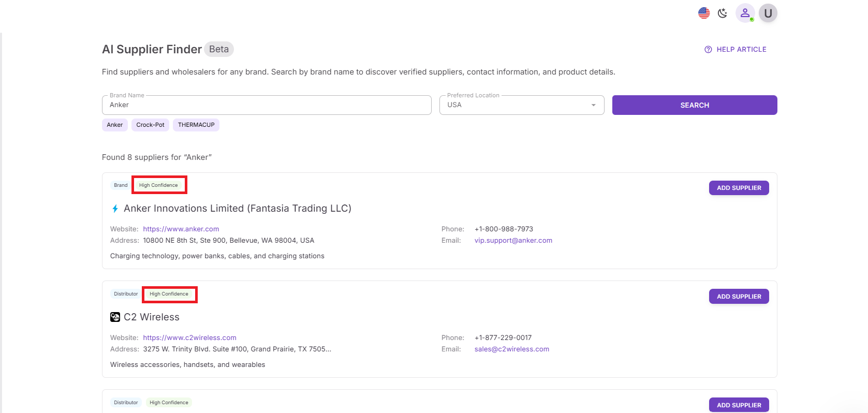Select the Crock-Pot recent search chip
Screen dimensions: 868x413
coord(150,125)
